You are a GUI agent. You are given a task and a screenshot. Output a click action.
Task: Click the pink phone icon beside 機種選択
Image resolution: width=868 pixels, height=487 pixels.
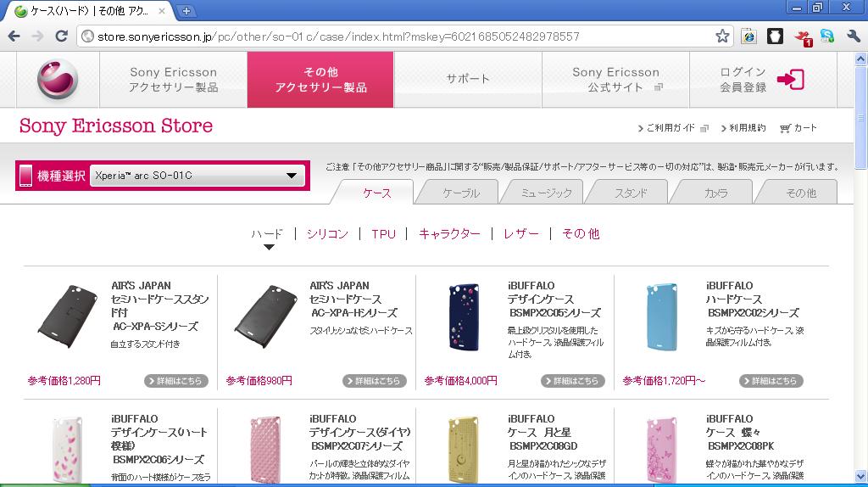point(25,176)
